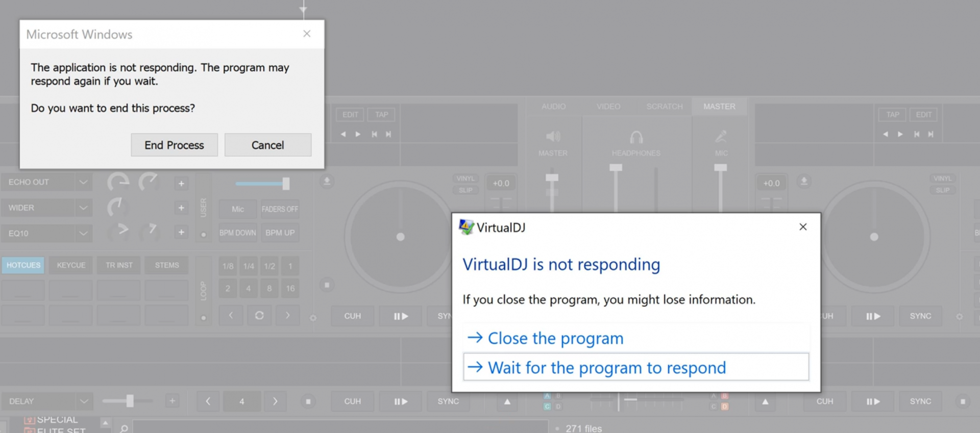Click the crossfader handle
The height and width of the screenshot is (433, 980).
(x=619, y=401)
